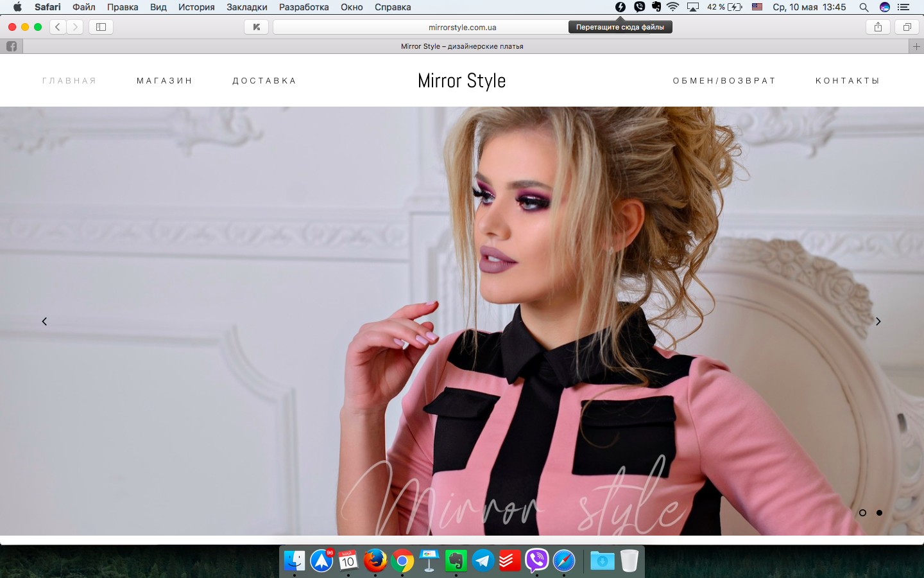The image size is (924, 578).
Task: Launch Siri from the menu bar
Action: pyautogui.click(x=885, y=7)
